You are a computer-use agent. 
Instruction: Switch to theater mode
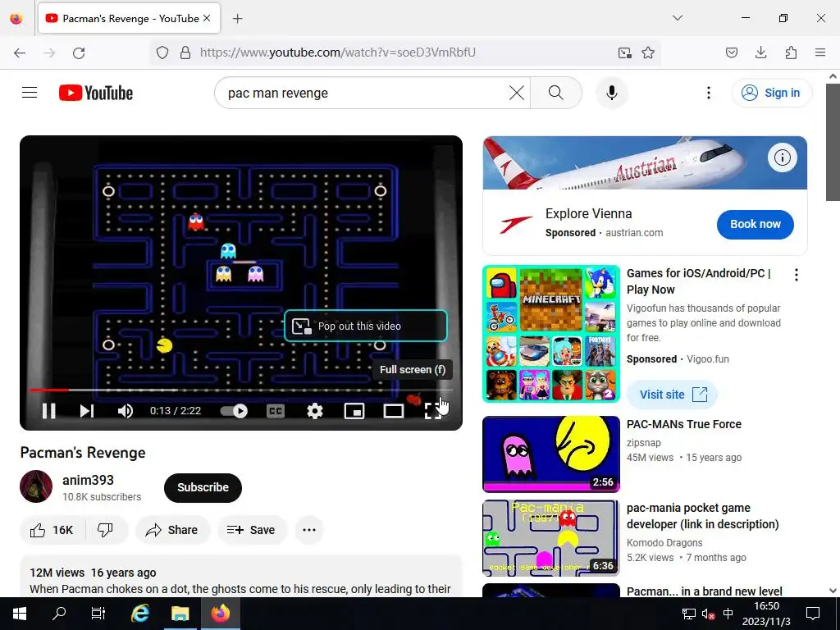(x=394, y=411)
